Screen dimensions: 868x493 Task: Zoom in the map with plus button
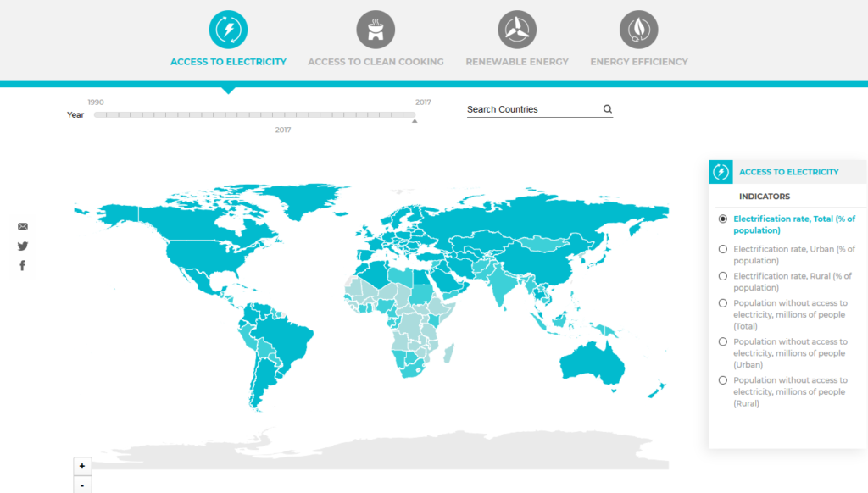(x=82, y=466)
